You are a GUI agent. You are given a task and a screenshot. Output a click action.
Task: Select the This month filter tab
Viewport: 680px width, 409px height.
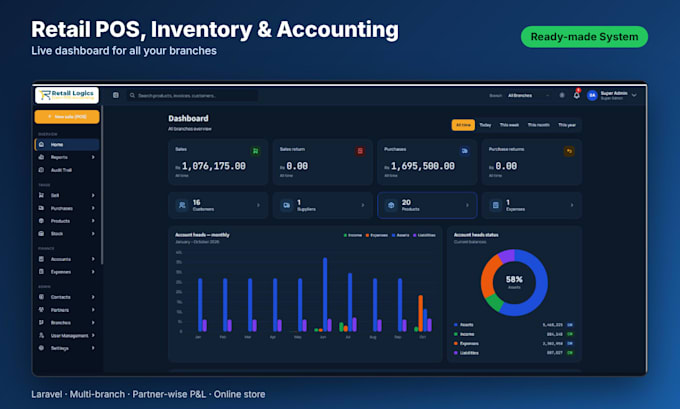click(x=539, y=125)
